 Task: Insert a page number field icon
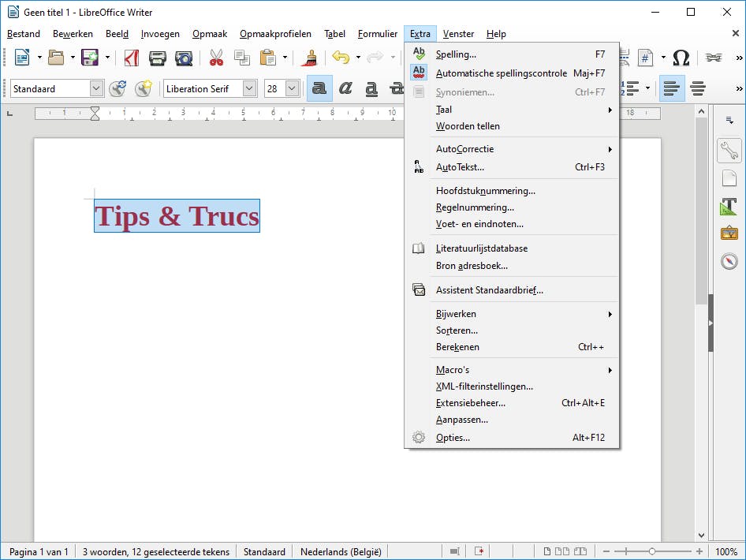(645, 58)
